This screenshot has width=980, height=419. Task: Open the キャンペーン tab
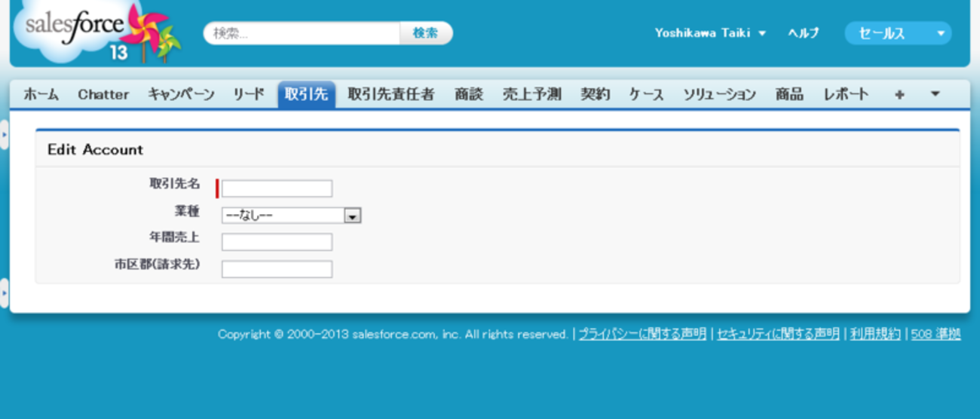[181, 95]
